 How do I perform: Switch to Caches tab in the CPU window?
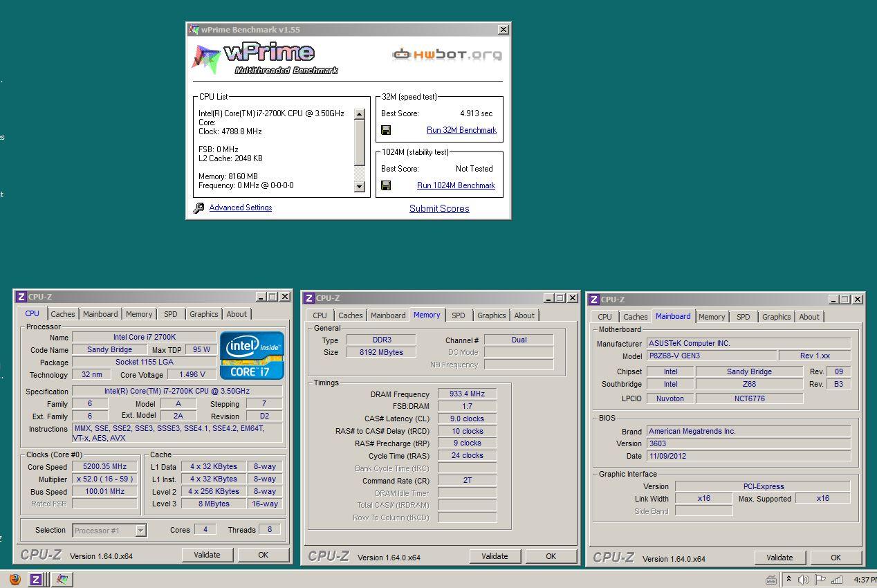(62, 314)
